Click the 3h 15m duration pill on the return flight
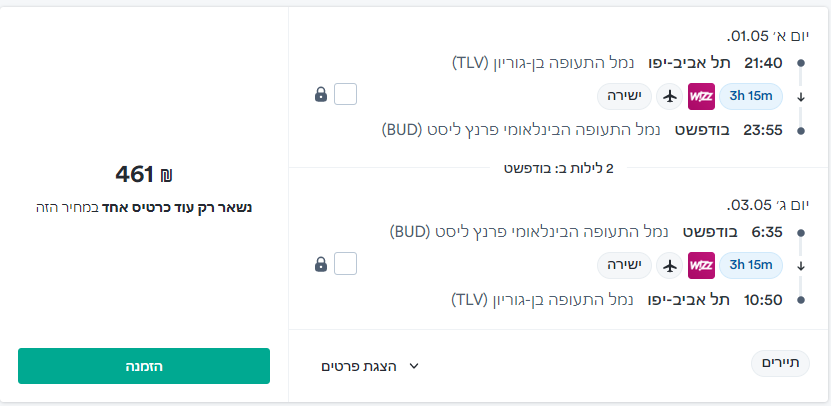This screenshot has height=406, width=831. tap(751, 265)
